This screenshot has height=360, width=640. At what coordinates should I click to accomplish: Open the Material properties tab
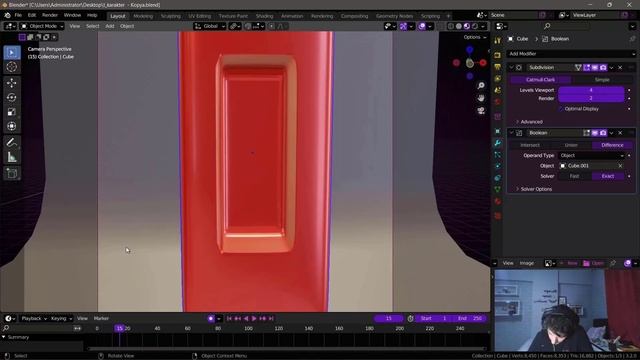498,202
